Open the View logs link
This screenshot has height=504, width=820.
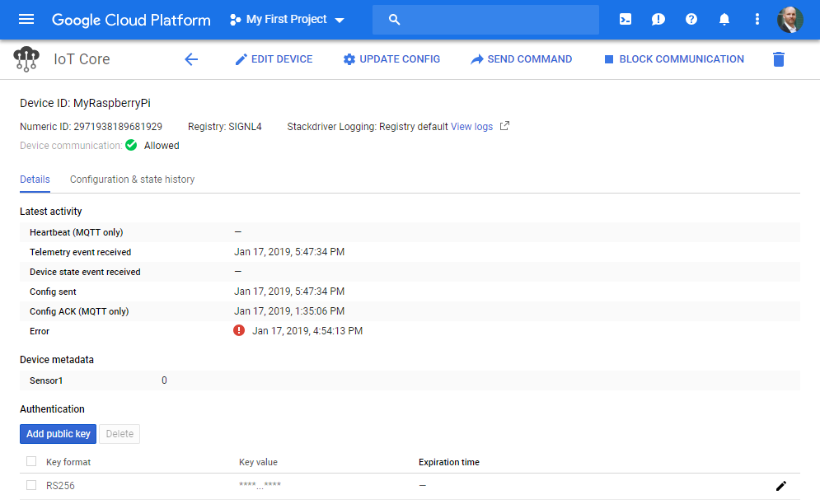471,127
